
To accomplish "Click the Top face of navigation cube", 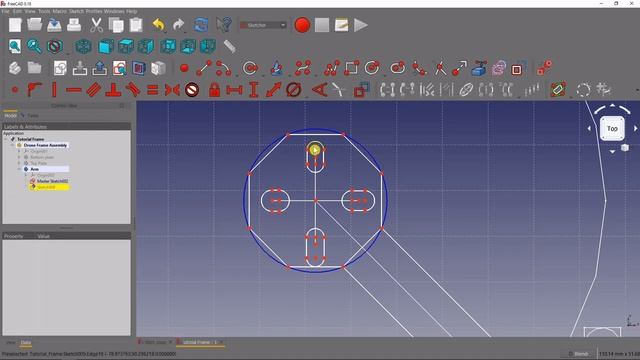I will [612, 129].
